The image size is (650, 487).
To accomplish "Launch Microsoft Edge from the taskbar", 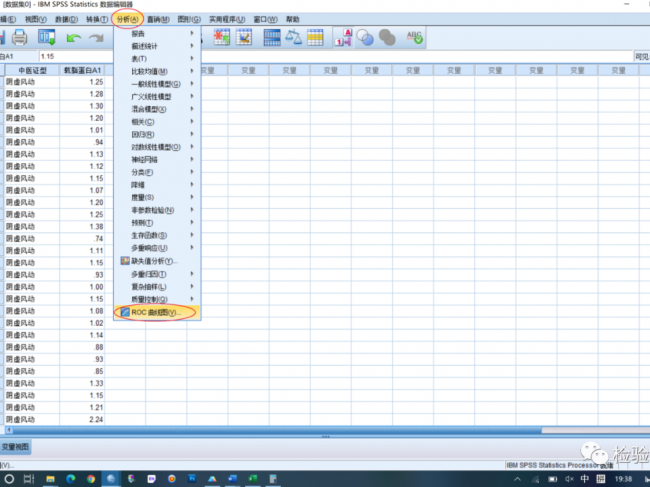I will click(x=70, y=479).
